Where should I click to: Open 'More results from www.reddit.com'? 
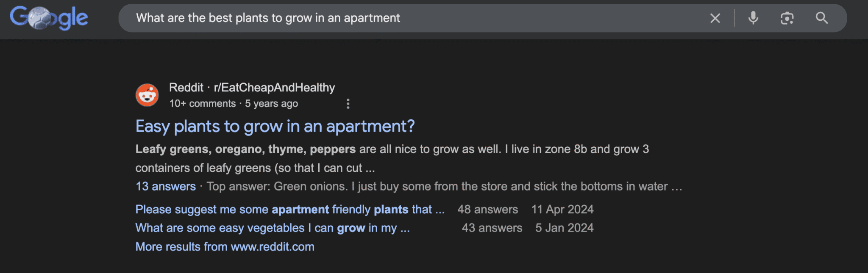click(x=225, y=246)
